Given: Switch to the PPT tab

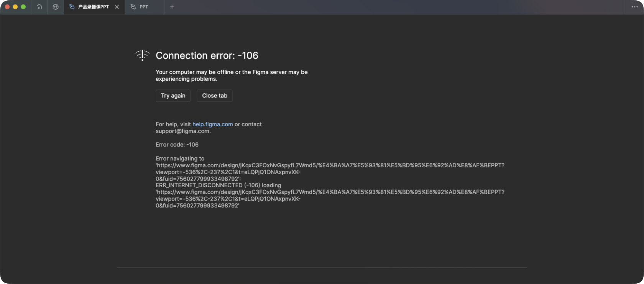Looking at the screenshot, I should (x=144, y=7).
